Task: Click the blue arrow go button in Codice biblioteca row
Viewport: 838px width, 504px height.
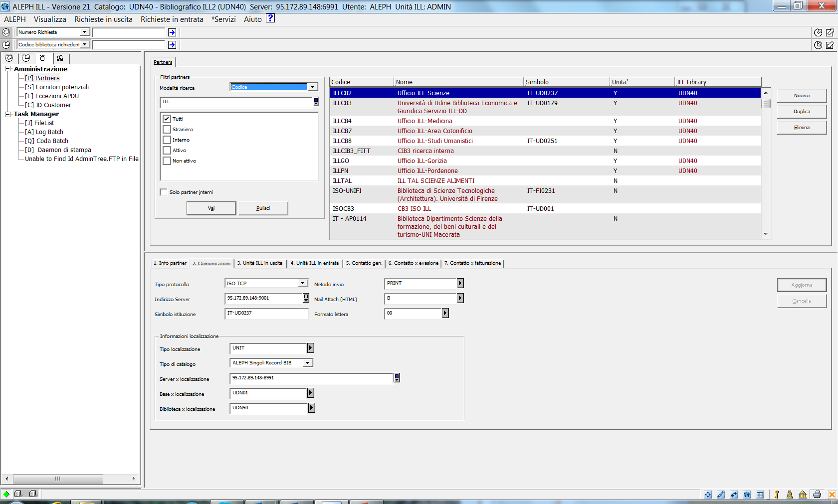Action: click(x=172, y=45)
